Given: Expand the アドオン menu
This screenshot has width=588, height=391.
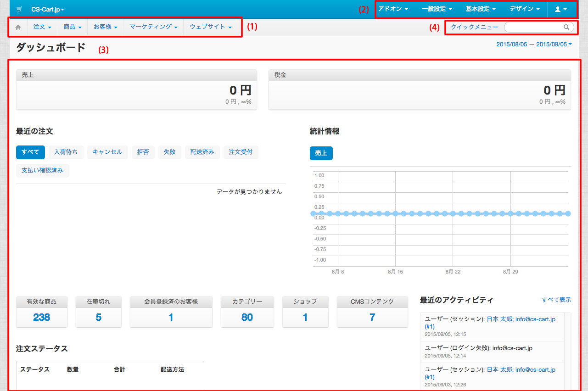Looking at the screenshot, I should pos(393,9).
